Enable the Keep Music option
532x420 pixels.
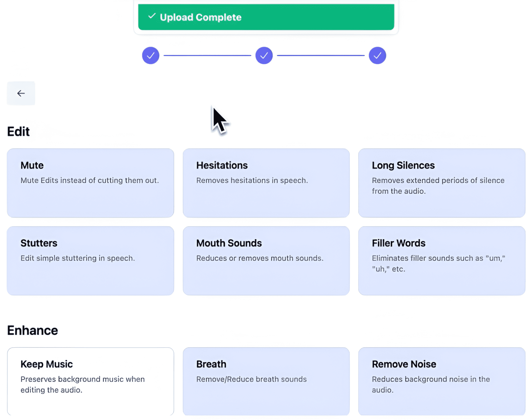tap(90, 381)
